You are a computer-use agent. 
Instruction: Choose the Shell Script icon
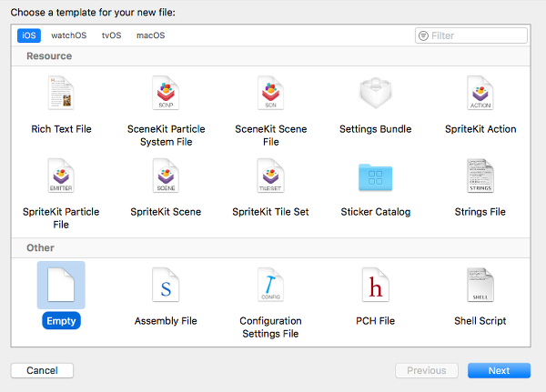480,285
